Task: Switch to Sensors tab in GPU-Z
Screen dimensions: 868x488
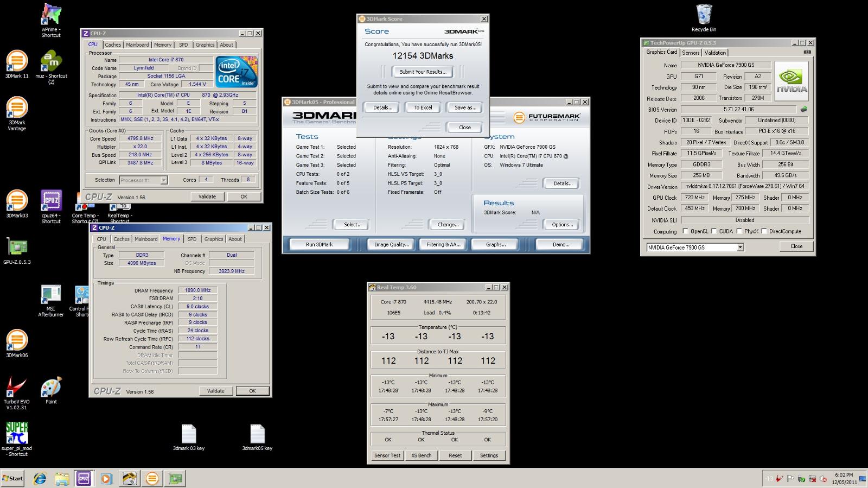Action: 691,53
